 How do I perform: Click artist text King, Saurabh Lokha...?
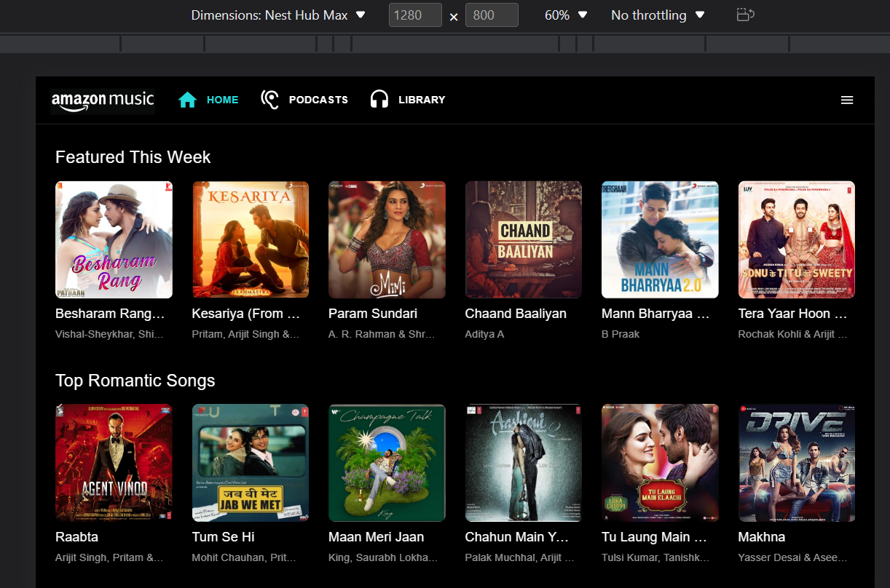(383, 557)
